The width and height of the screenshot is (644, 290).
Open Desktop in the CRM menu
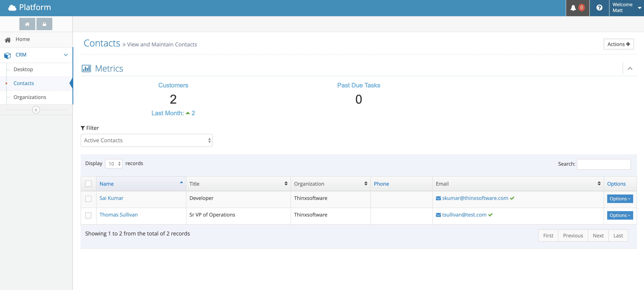point(23,69)
